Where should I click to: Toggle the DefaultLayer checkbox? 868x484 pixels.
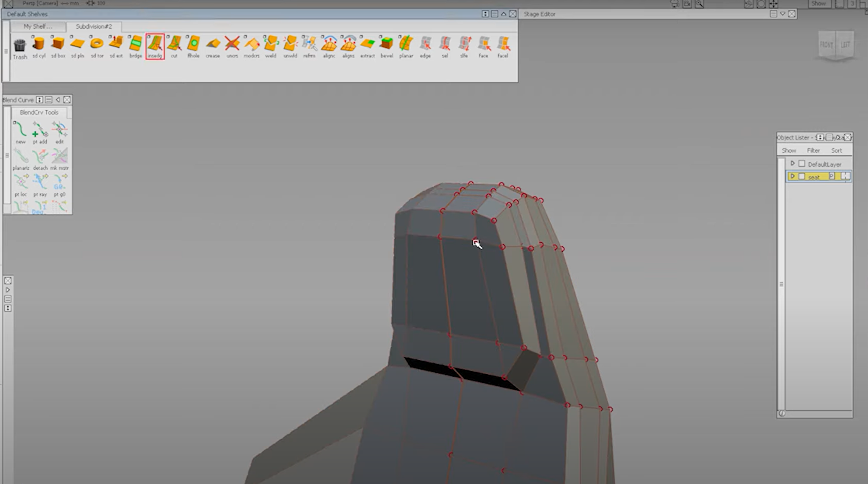coord(802,164)
